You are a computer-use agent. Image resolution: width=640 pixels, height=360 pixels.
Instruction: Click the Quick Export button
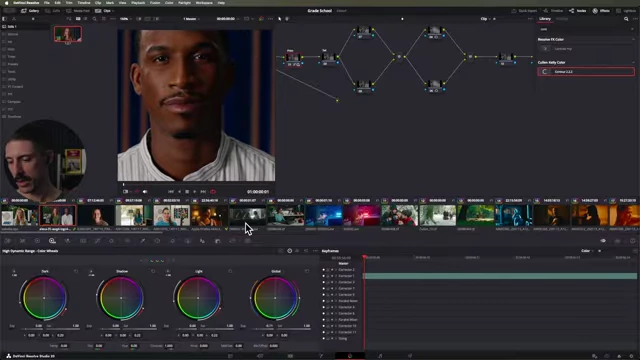(x=524, y=11)
